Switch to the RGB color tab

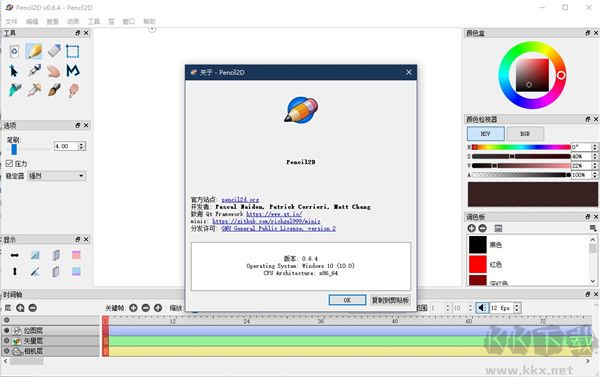coord(525,134)
